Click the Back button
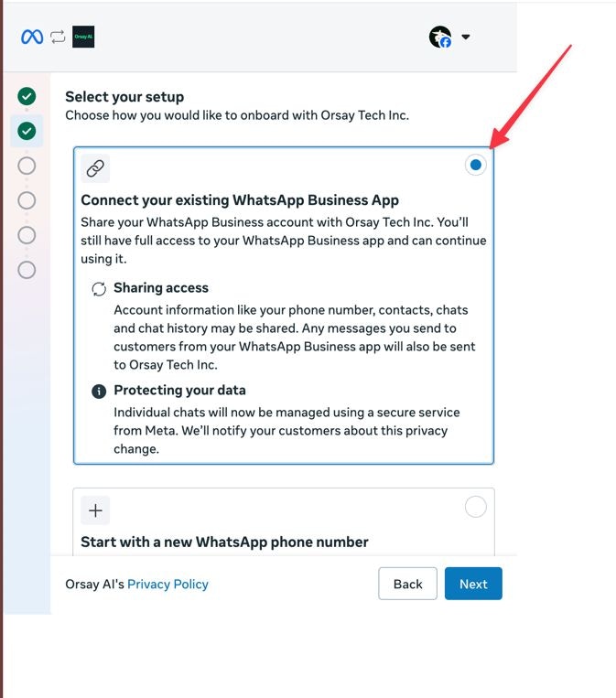 407,584
